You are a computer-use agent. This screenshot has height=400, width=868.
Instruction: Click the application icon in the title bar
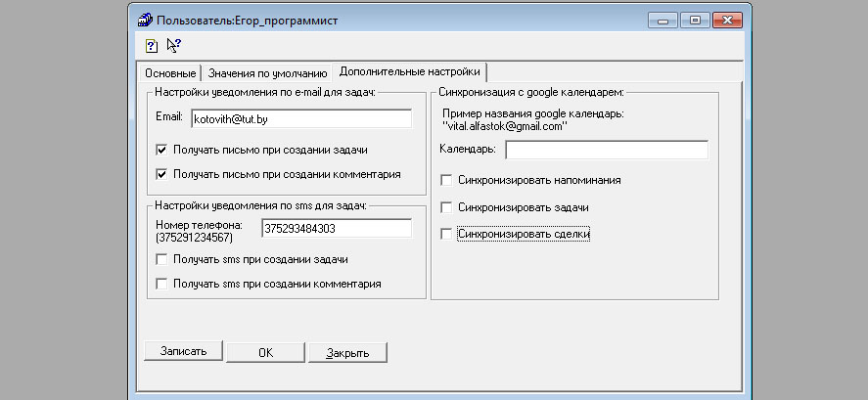pyautogui.click(x=144, y=19)
